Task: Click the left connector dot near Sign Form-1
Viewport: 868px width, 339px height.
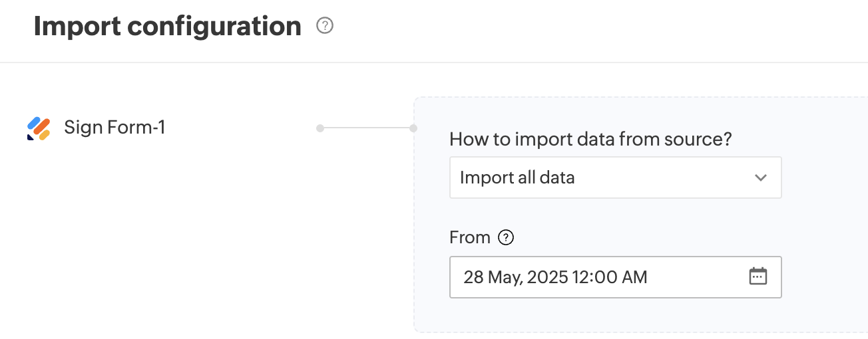Action: [x=320, y=128]
